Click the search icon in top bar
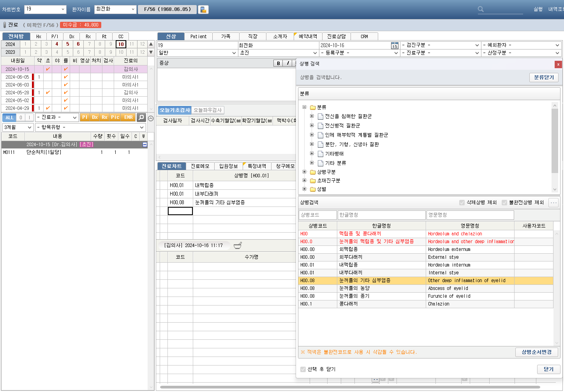The width and height of the screenshot is (564, 392). point(481,9)
